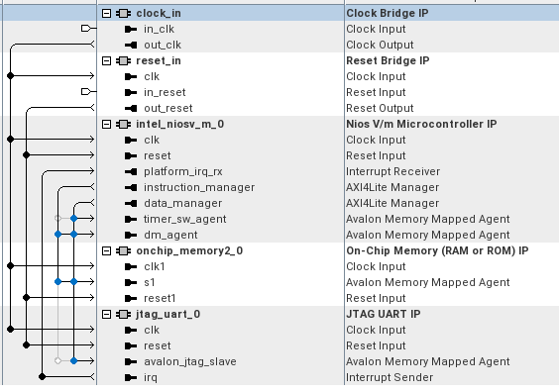559x392 pixels.
Task: Toggle the data_manager connection dot on s1
Action: pyautogui.click(x=73, y=282)
